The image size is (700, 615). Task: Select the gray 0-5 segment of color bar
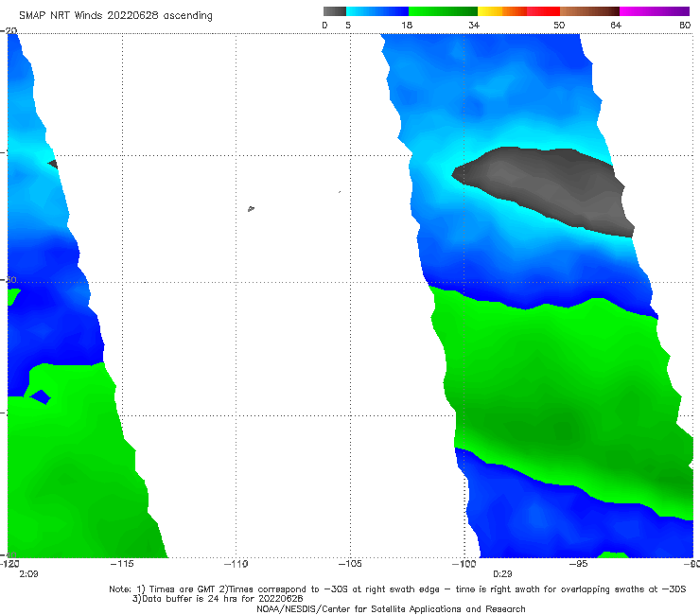[x=334, y=11]
